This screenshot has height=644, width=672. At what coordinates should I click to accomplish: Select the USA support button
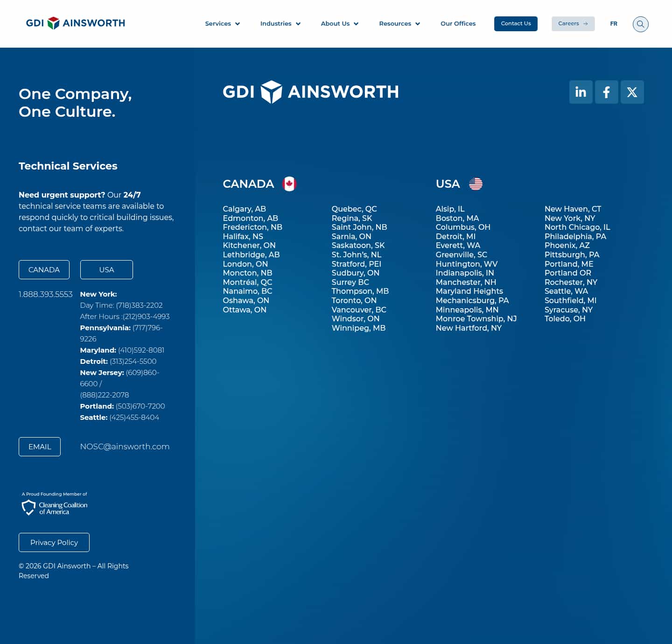[x=106, y=269]
